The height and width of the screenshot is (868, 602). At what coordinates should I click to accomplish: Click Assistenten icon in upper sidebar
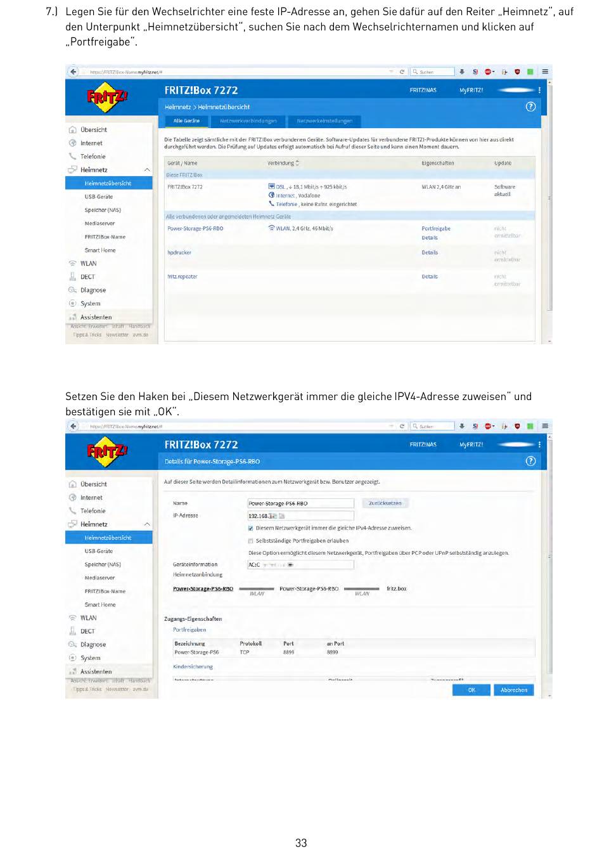pyautogui.click(x=72, y=316)
